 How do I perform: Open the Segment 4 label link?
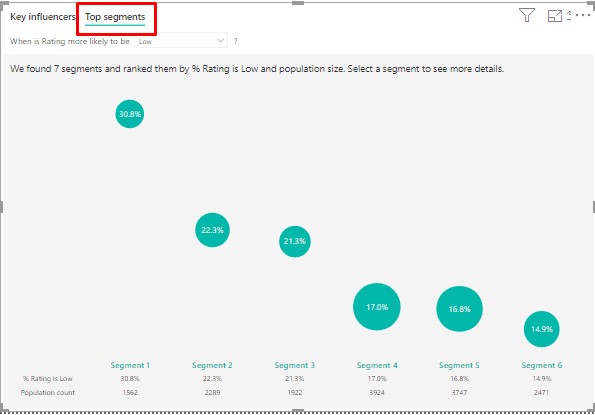[377, 365]
